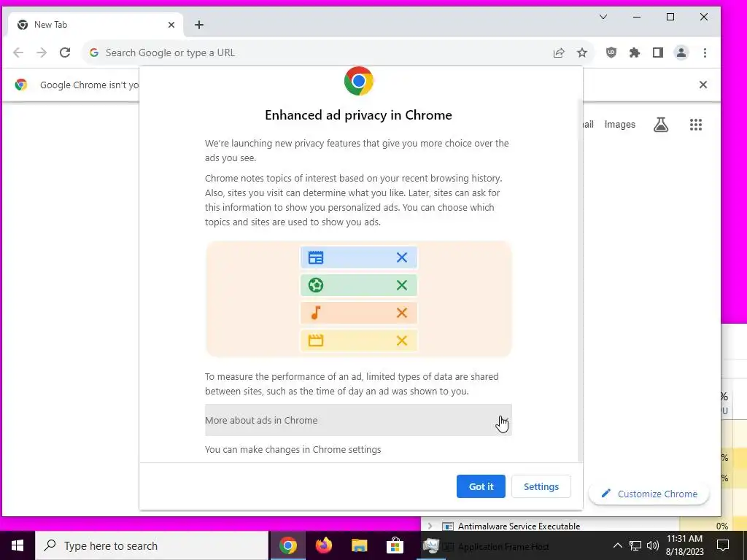
Task: Toggle the side panel
Action: (658, 52)
